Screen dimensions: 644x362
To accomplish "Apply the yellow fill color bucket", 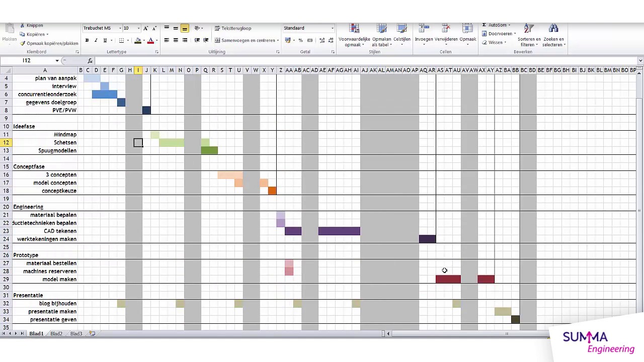I will pos(138,40).
